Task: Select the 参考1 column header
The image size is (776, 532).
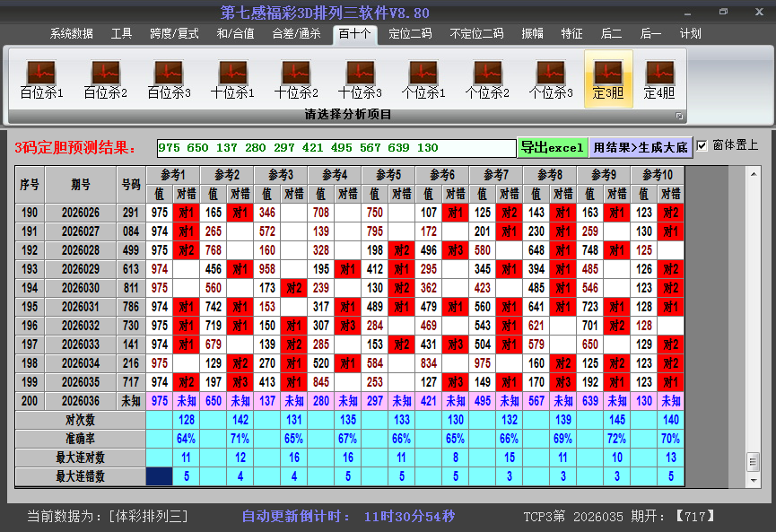Action: point(173,174)
